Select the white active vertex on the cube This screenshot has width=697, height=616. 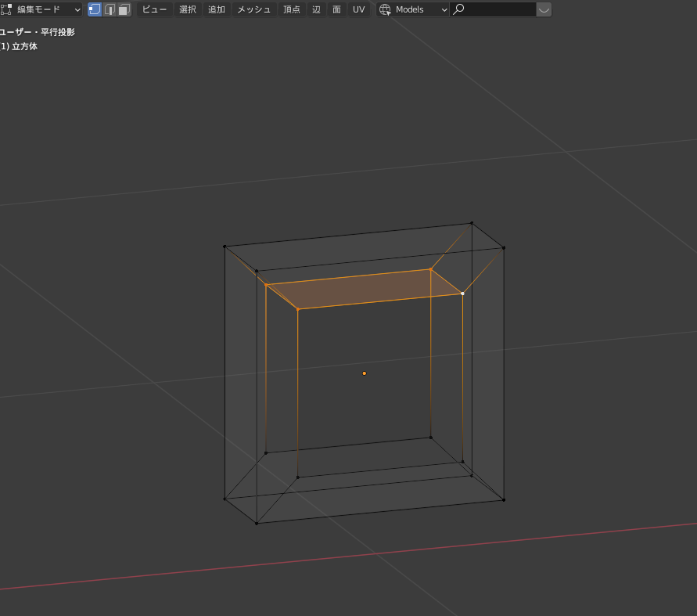463,294
